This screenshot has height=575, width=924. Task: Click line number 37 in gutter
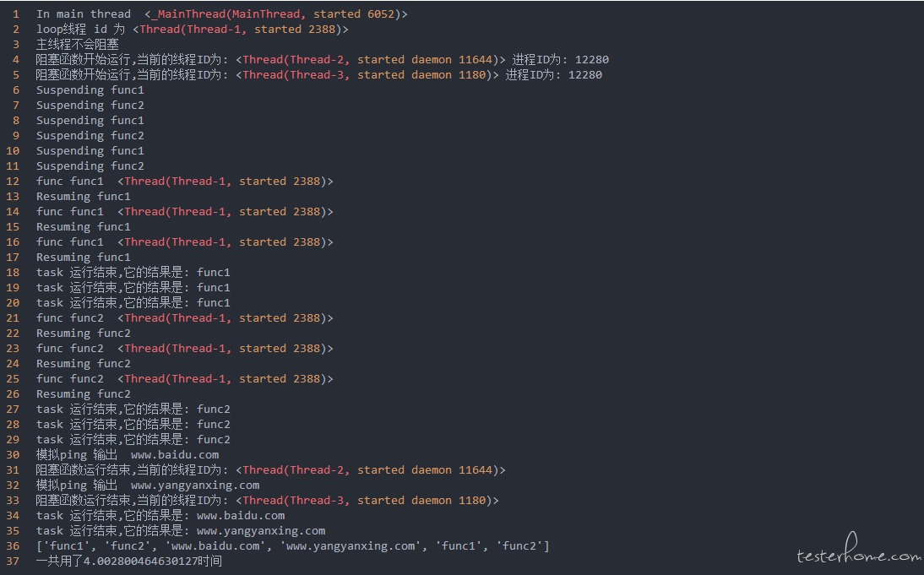coord(12,561)
